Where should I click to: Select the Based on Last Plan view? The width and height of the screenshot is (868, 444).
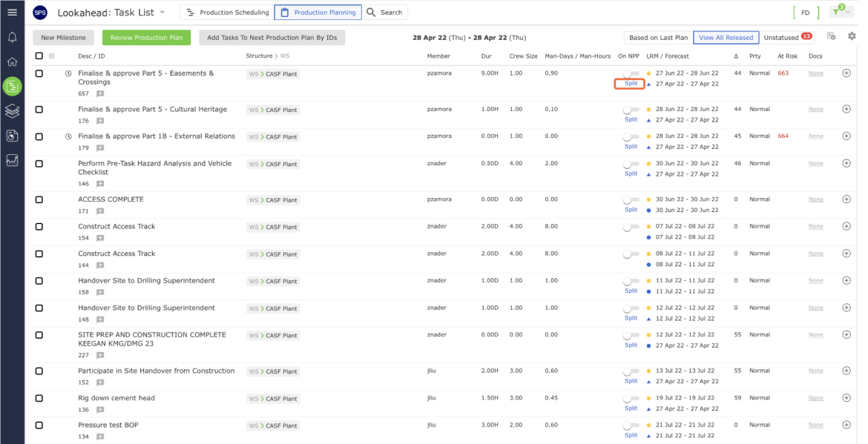pos(658,38)
